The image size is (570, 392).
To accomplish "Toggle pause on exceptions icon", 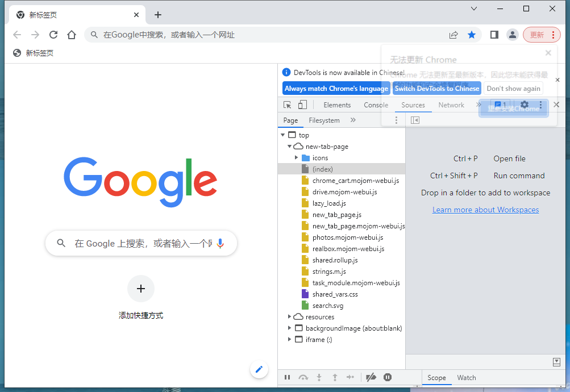I will point(388,377).
